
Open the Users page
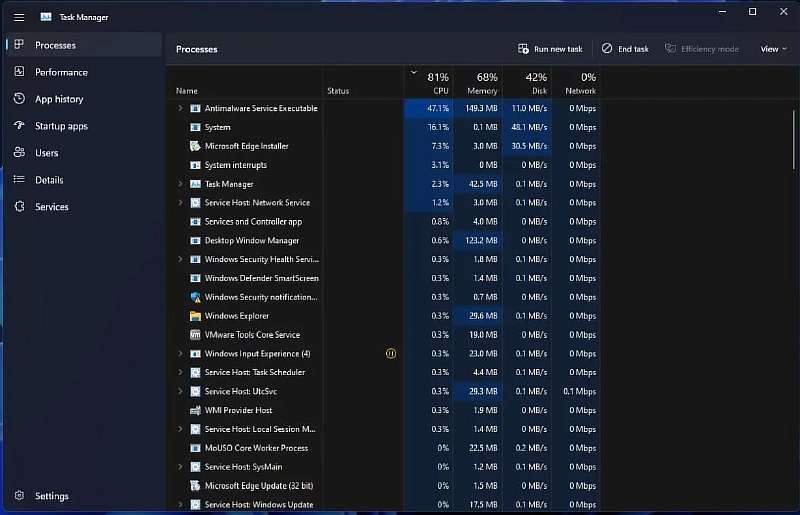(84, 153)
